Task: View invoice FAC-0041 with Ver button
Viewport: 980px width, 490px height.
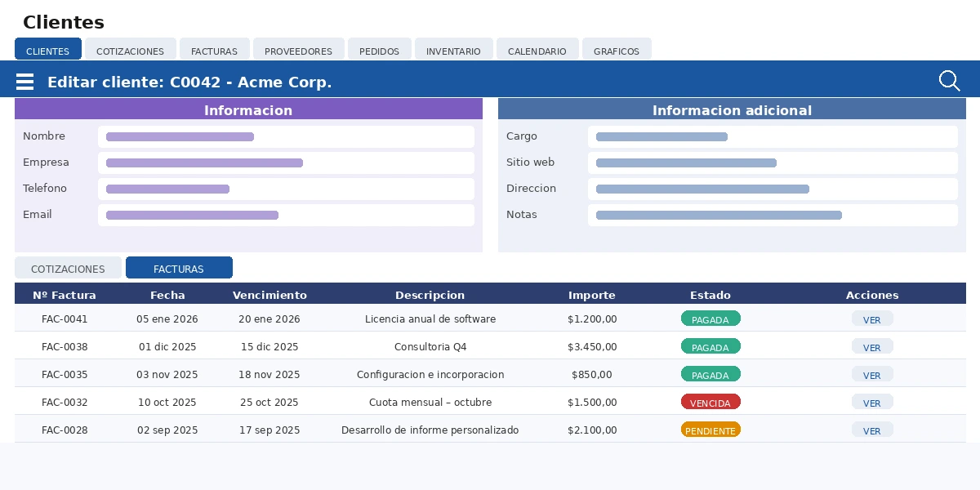Action: click(872, 318)
